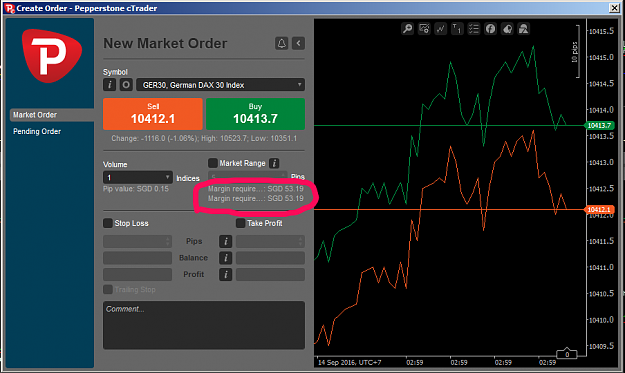Click the Take Profit pips stepper field
Viewport: 625px width, 373px height.
270,241
